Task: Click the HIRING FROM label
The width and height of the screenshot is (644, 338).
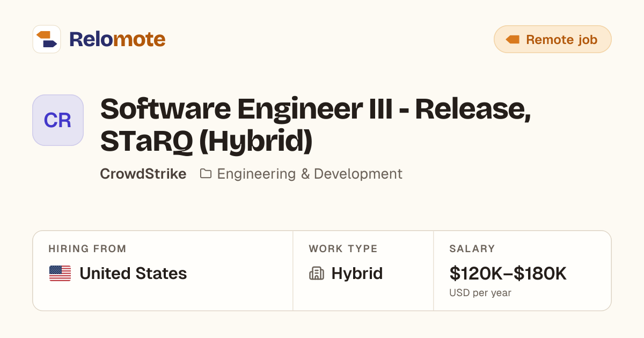Action: [x=87, y=249]
